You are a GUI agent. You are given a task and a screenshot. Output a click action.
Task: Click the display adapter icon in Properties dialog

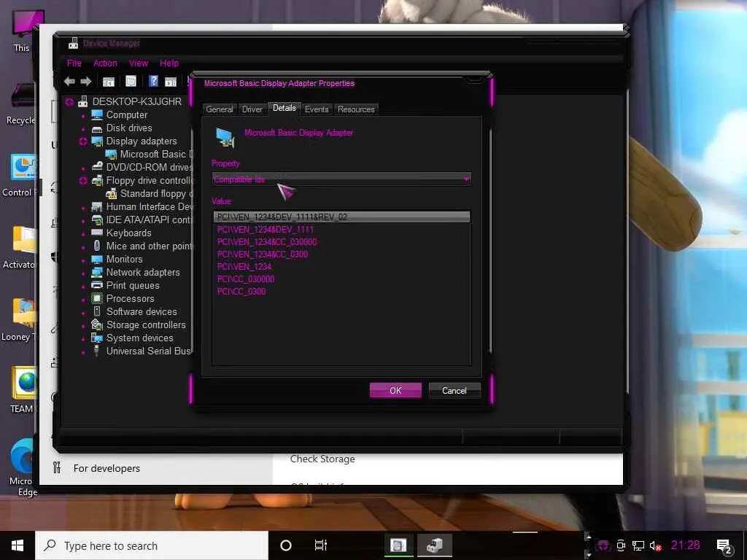click(x=225, y=138)
